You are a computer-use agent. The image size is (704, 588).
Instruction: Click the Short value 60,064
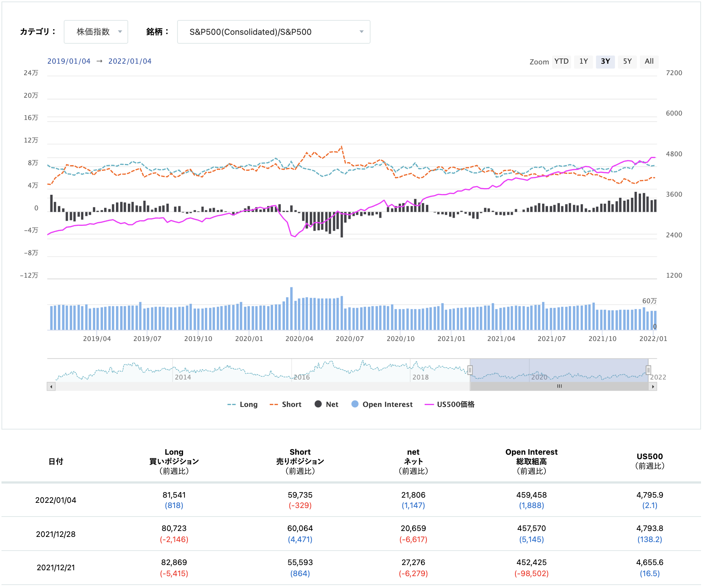(300, 528)
